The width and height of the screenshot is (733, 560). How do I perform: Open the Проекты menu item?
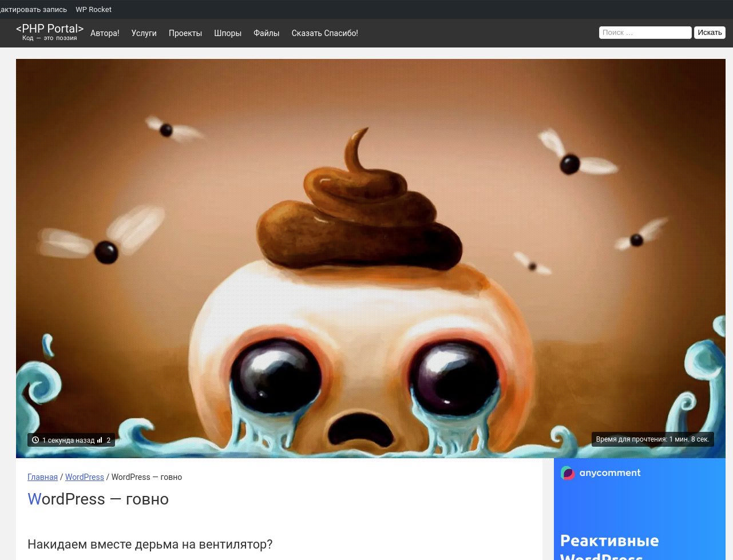point(185,33)
